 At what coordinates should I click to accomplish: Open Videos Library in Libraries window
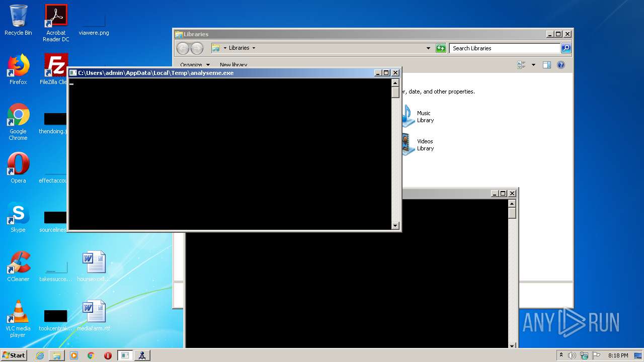tap(419, 145)
